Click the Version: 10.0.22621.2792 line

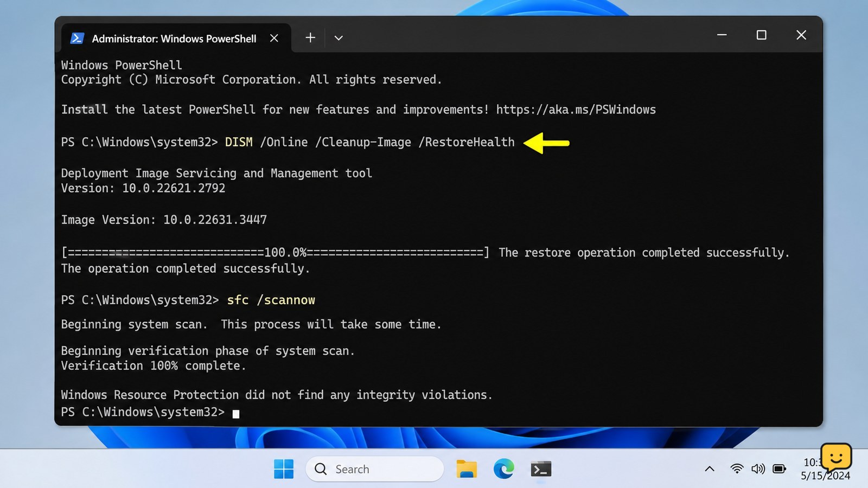[143, 188]
